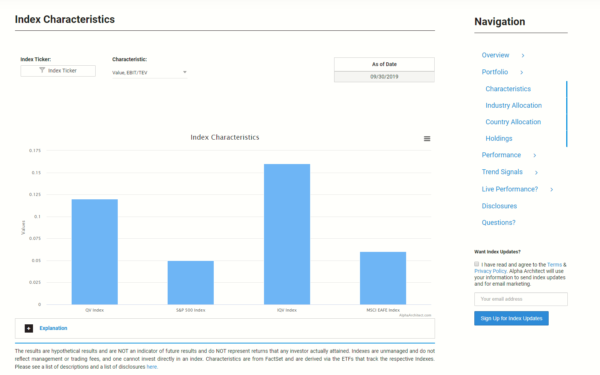Click the IQV Index bar
600x375 pixels.
(x=287, y=234)
